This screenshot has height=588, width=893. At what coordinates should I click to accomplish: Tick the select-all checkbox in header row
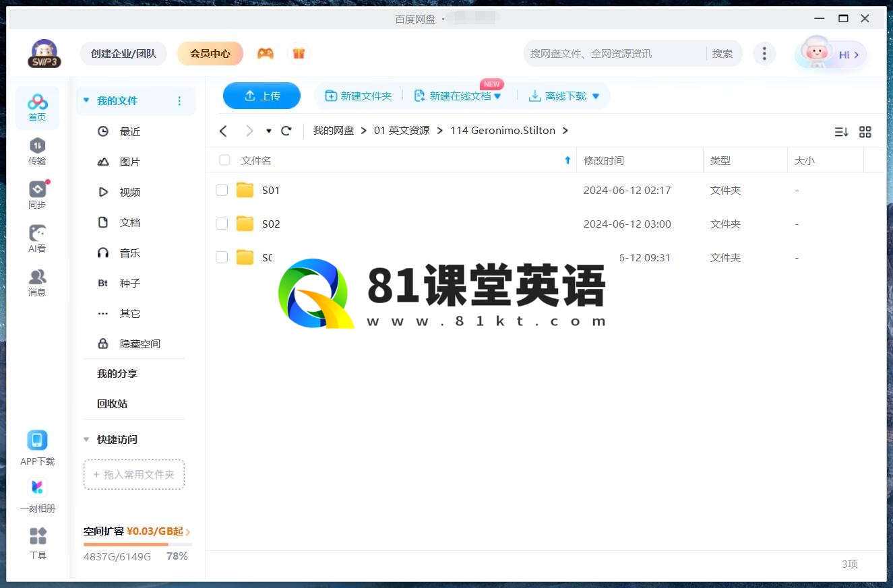[224, 160]
